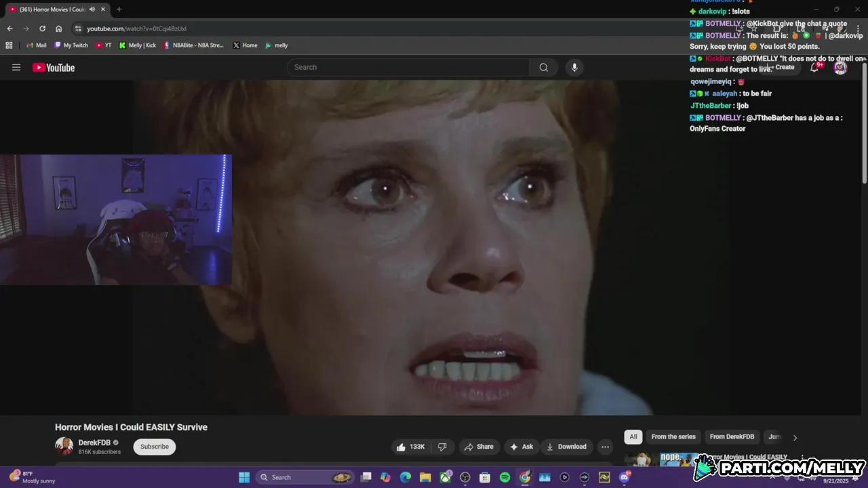Open the Windows Start menu
The image size is (868, 488).
244,477
